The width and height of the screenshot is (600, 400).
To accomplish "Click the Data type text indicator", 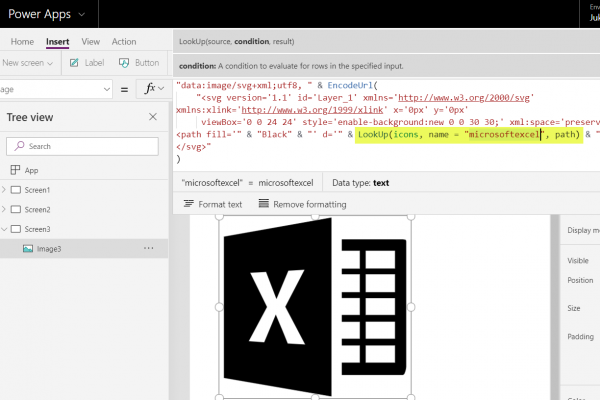I will (360, 183).
